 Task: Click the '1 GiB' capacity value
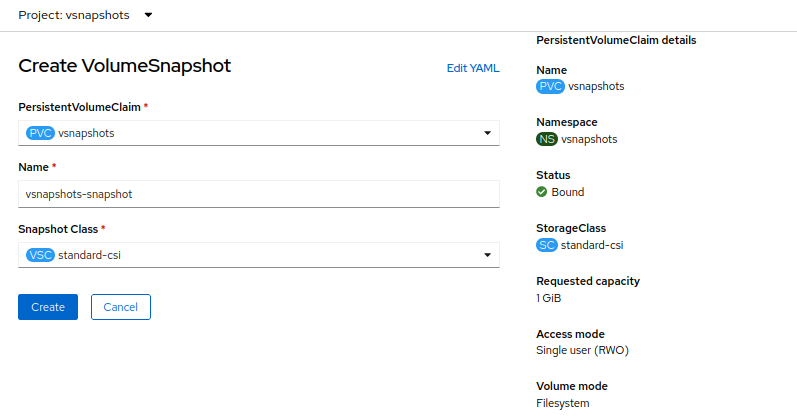(x=548, y=298)
